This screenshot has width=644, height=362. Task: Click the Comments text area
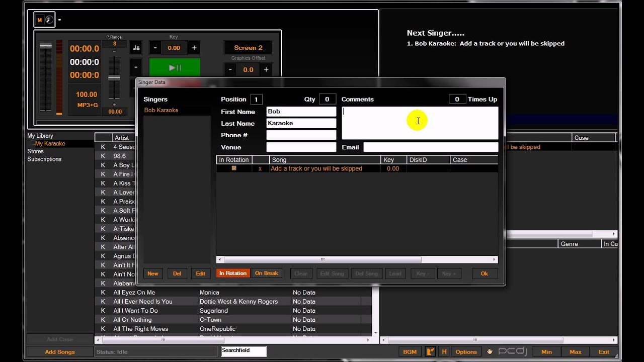tap(420, 123)
